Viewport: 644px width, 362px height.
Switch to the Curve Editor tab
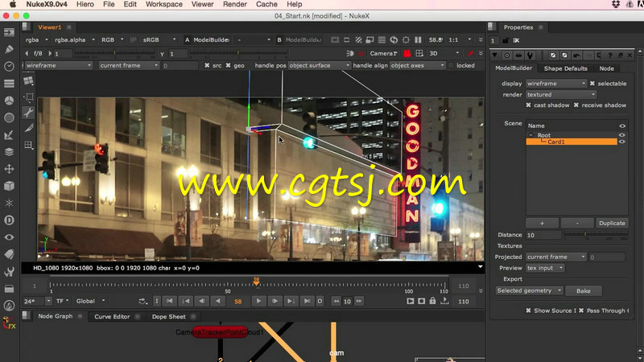[x=112, y=316]
